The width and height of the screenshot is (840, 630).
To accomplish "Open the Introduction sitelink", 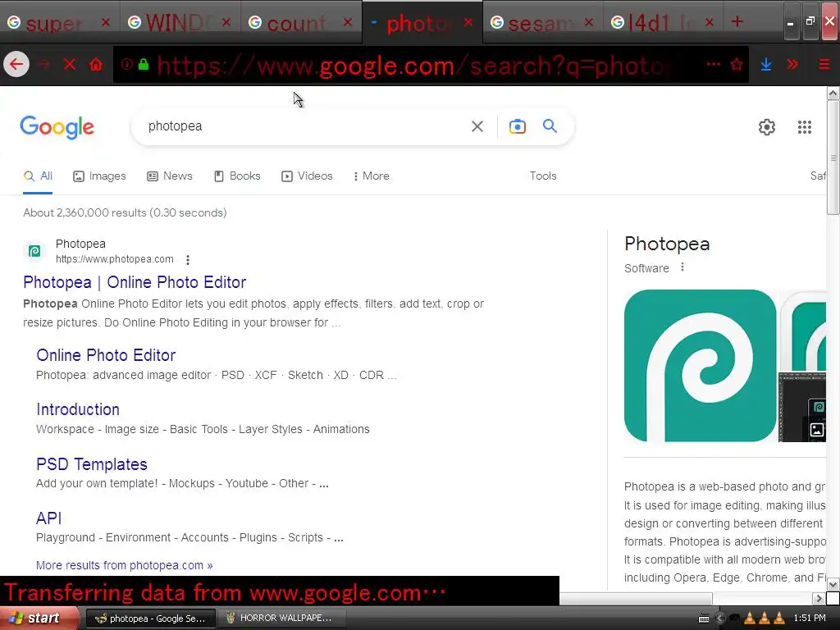I will click(x=78, y=409).
